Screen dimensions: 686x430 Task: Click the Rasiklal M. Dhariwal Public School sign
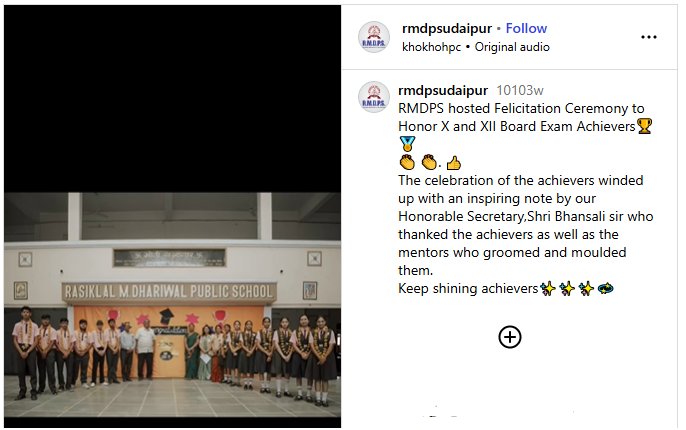click(169, 292)
